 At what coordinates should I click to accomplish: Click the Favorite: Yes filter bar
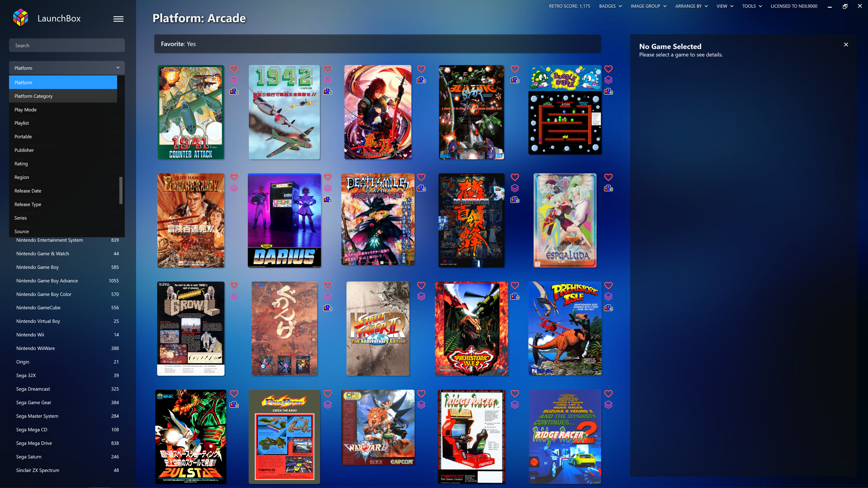click(x=377, y=44)
